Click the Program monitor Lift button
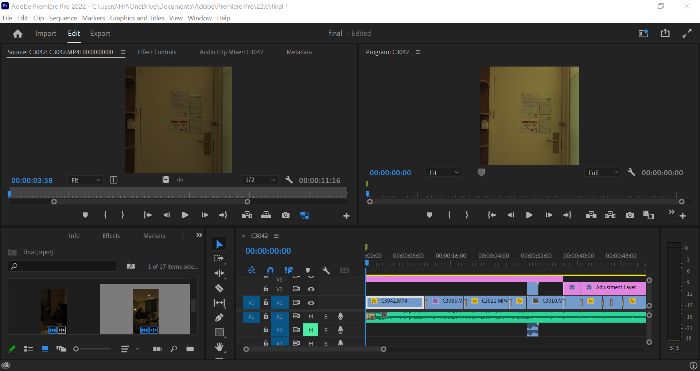 coord(591,215)
